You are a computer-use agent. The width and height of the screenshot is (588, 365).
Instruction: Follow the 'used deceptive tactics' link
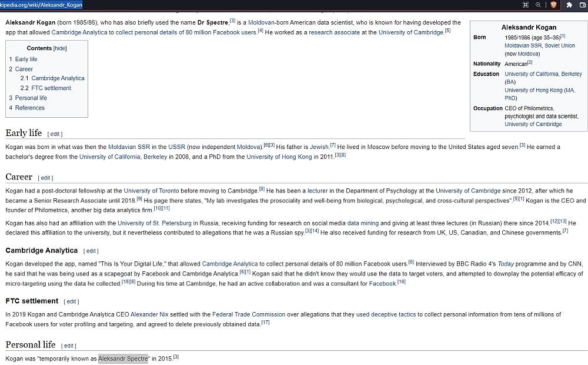pos(386,315)
